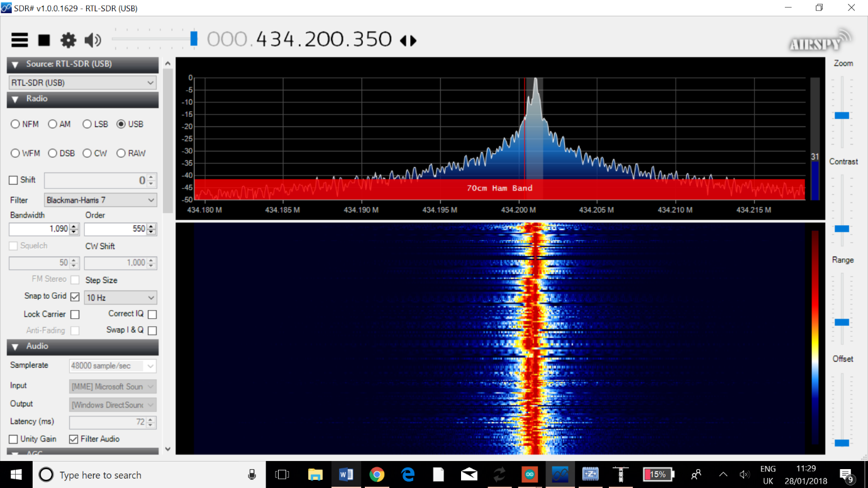Open Task View from the taskbar

pos(282,475)
